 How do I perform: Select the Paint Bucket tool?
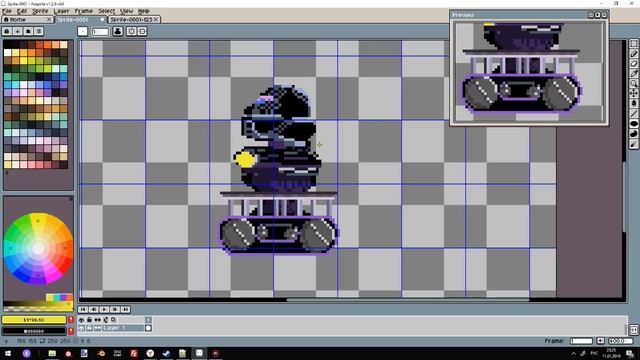point(634,103)
